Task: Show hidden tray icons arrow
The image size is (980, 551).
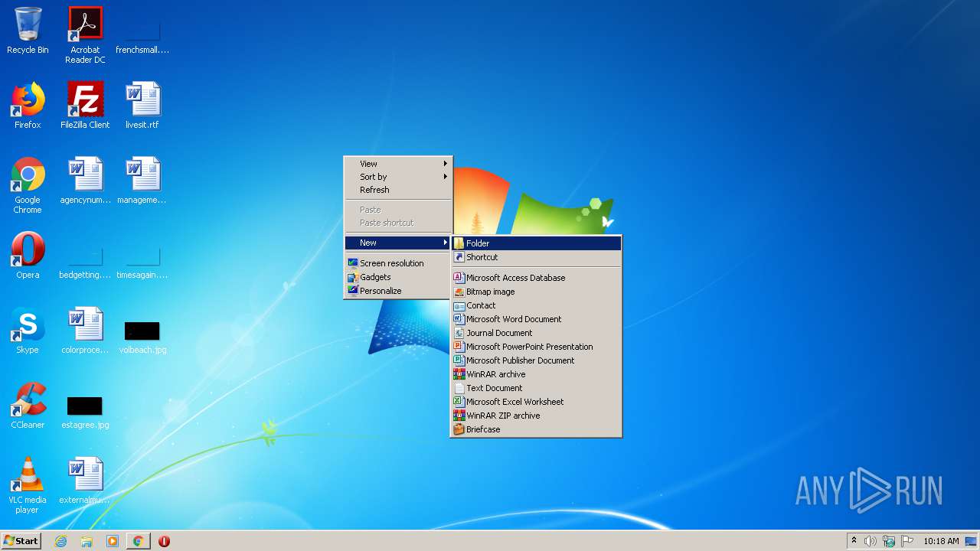Action: pyautogui.click(x=854, y=541)
